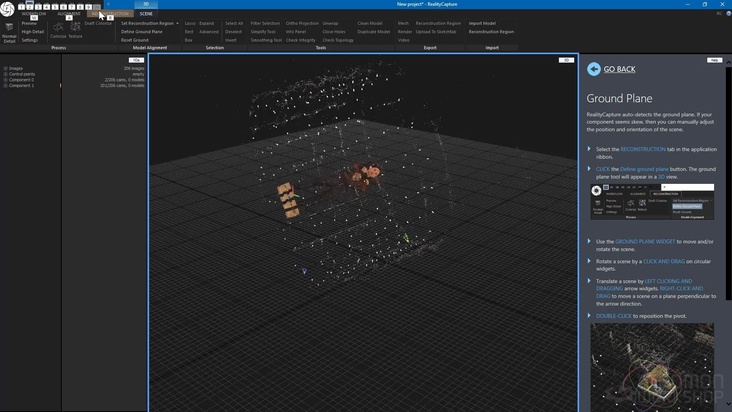Open Set Reconstruction Region dropdown
732x412 pixels.
[x=150, y=23]
